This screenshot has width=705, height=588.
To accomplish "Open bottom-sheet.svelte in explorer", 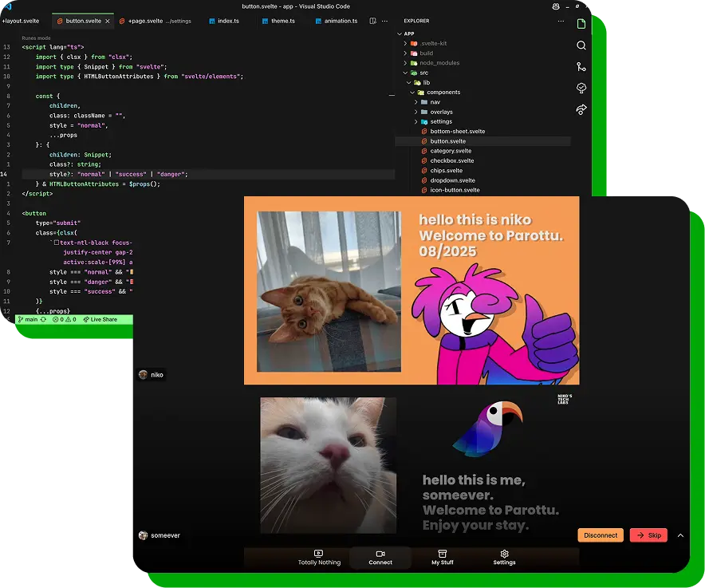I will coord(453,132).
